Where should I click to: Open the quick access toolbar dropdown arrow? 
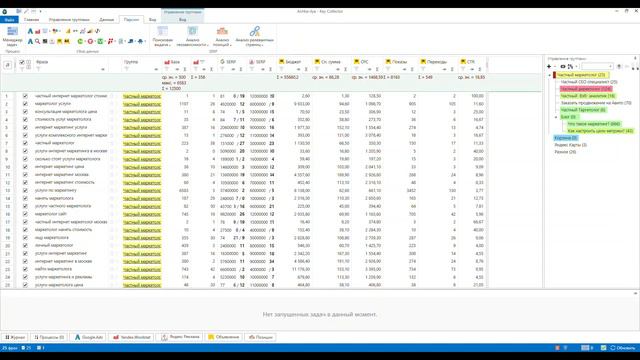[x=41, y=11]
